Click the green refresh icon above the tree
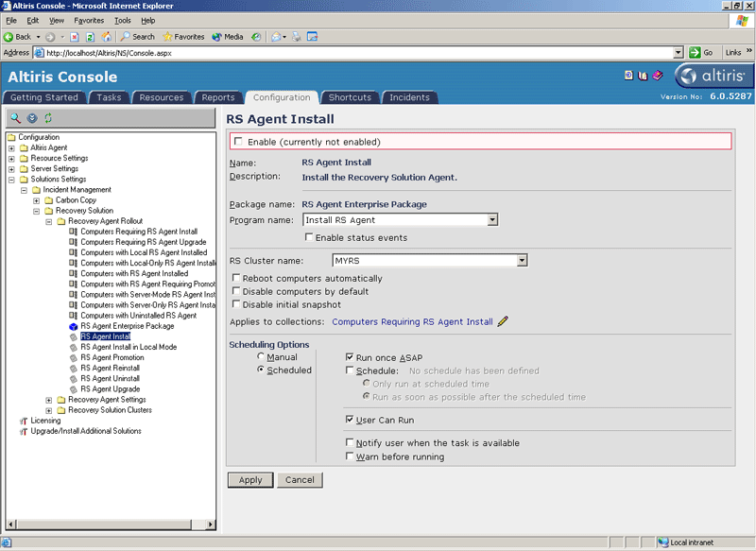This screenshot has height=551, width=756. (48, 118)
